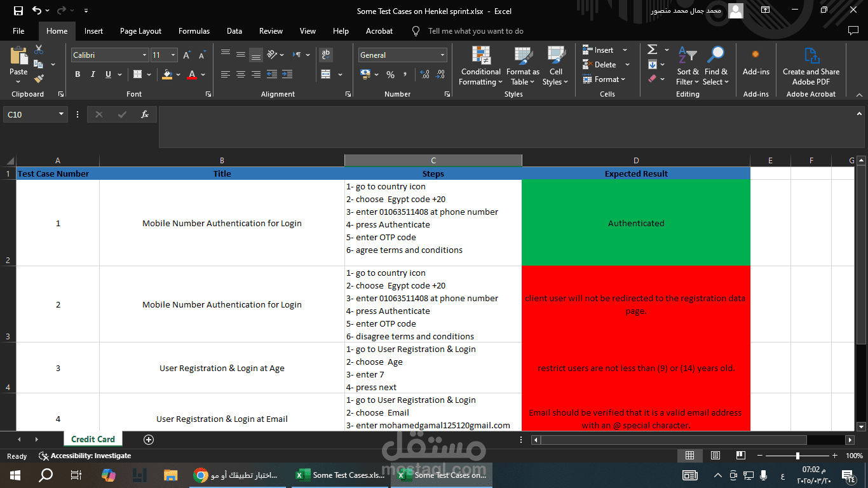Click the Align Right icon
The width and height of the screenshot is (868, 488).
click(x=256, y=74)
